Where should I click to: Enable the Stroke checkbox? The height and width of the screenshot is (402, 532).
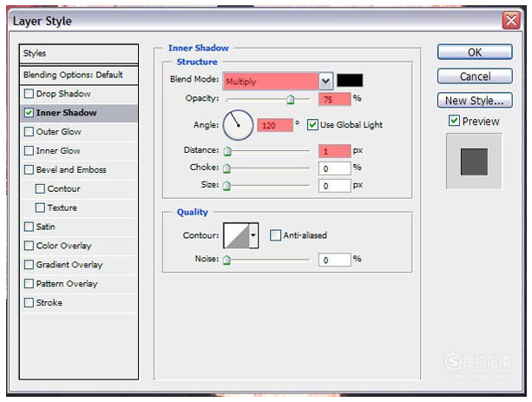[x=29, y=302]
